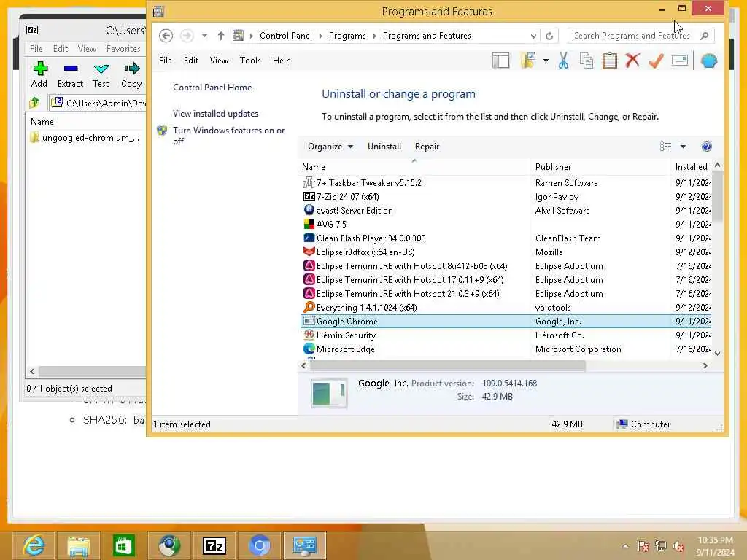Sort by the Name column header
747x560 pixels.
414,167
